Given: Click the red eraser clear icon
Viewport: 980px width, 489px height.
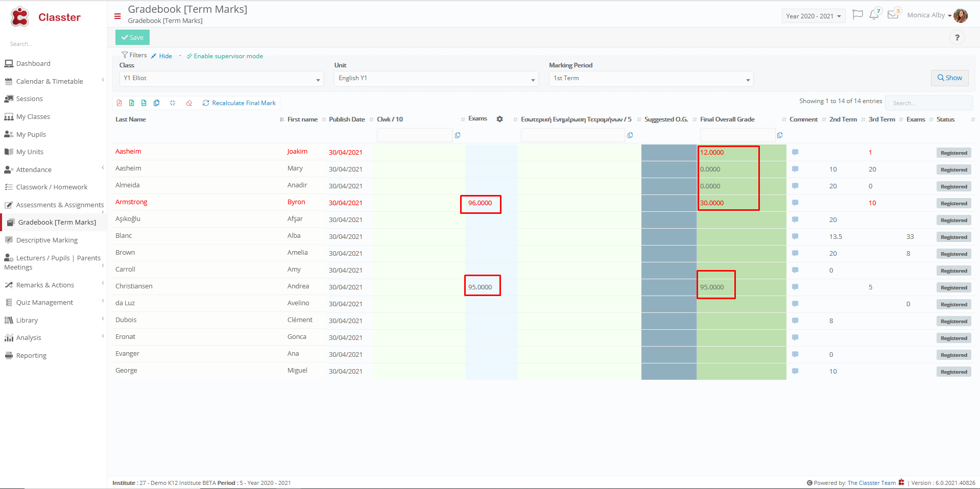Looking at the screenshot, I should point(189,103).
